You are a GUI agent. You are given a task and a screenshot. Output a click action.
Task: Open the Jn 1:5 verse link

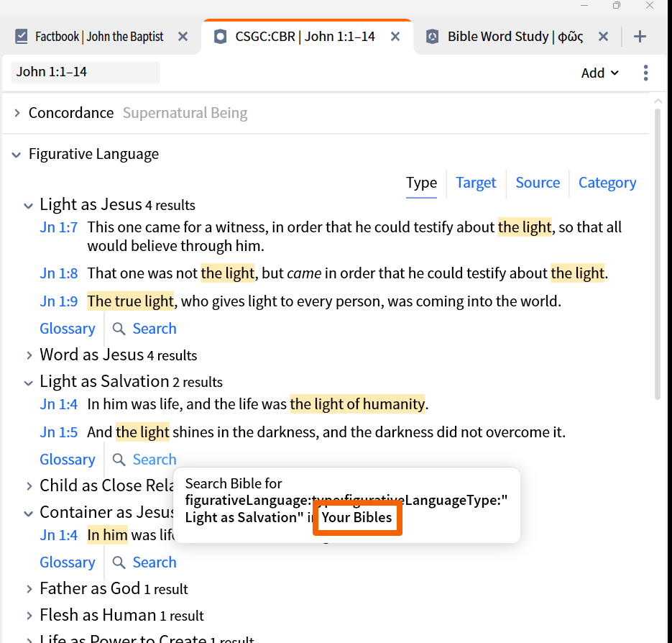point(59,432)
